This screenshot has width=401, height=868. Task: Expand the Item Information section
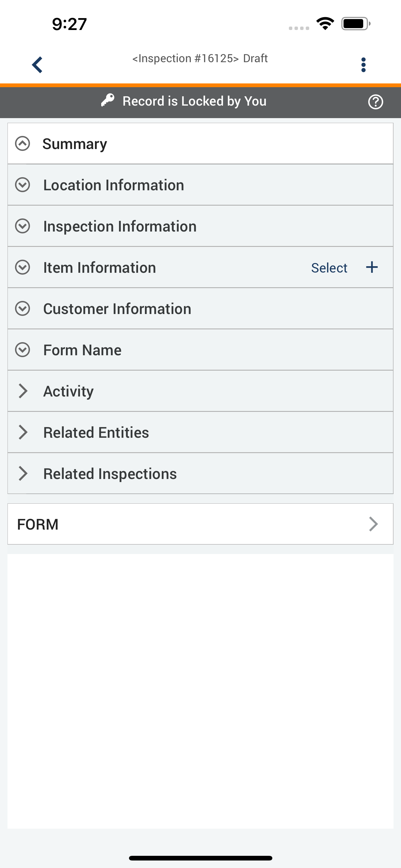click(22, 267)
